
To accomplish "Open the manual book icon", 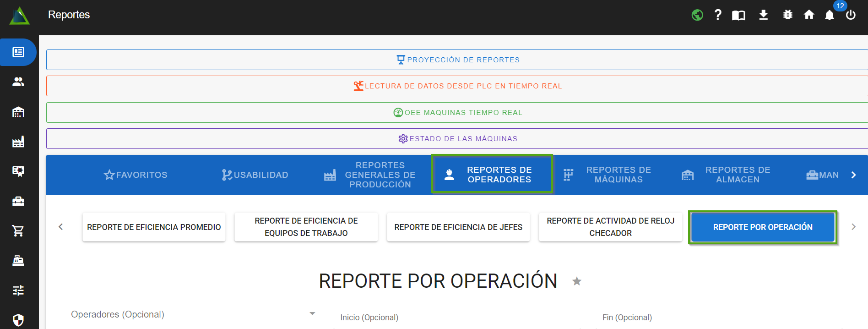I will coord(738,16).
